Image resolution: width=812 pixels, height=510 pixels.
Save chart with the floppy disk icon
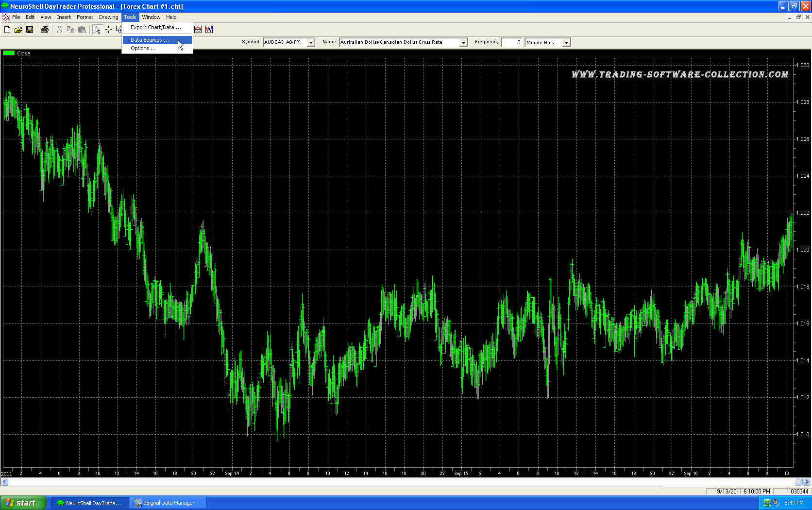pos(30,30)
